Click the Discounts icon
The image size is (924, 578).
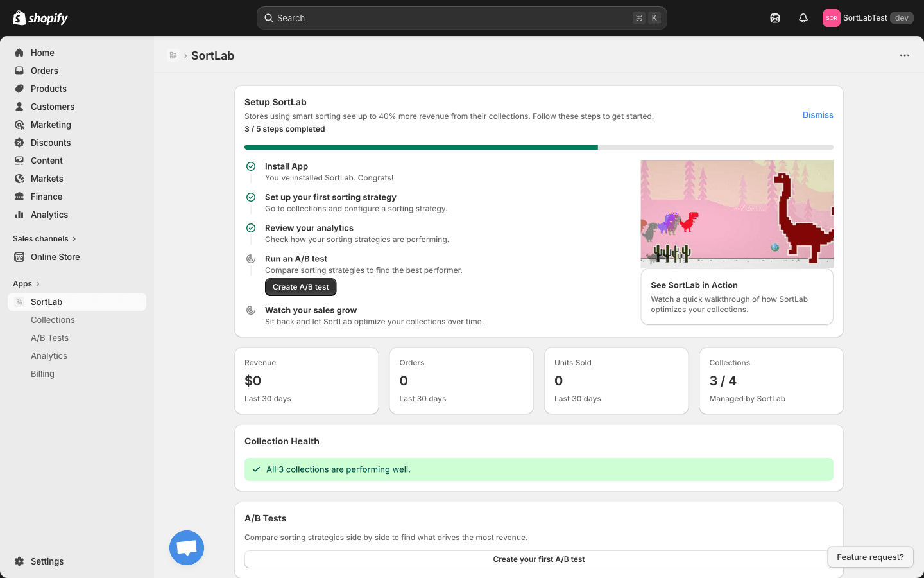pyautogui.click(x=19, y=143)
